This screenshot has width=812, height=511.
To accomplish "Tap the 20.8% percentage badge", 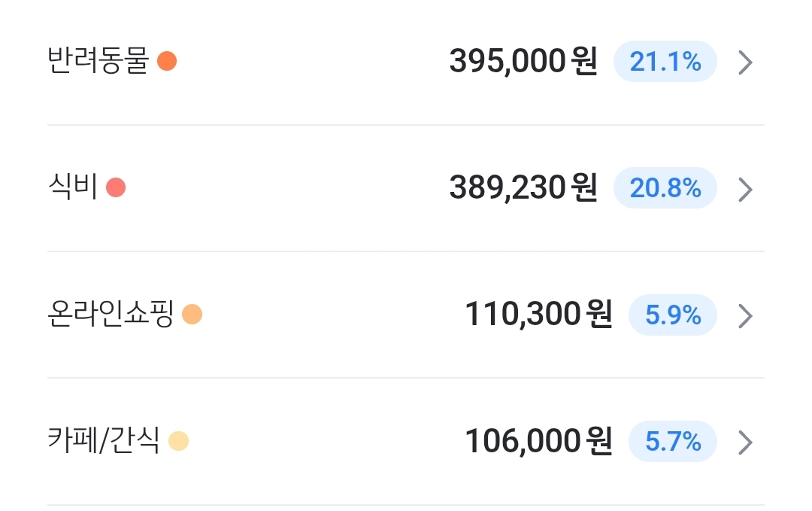I will (x=665, y=187).
